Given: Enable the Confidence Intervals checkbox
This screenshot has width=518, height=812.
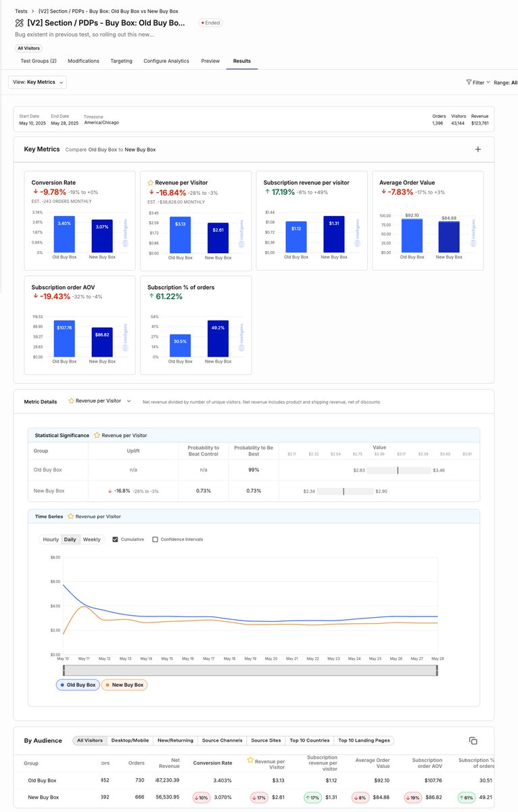Looking at the screenshot, I should (x=156, y=539).
